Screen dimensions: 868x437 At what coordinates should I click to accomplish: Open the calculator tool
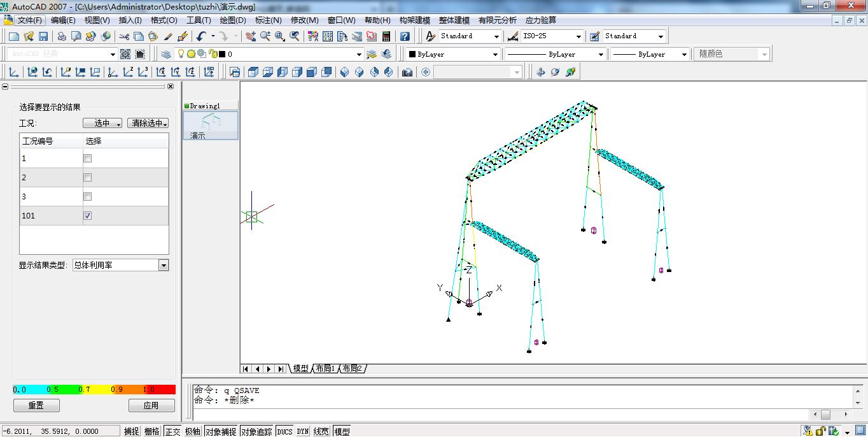(386, 36)
